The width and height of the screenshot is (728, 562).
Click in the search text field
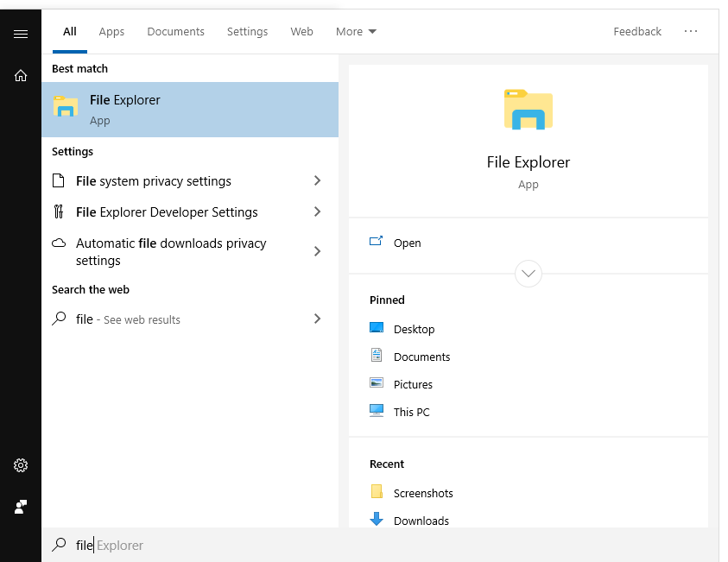380,545
